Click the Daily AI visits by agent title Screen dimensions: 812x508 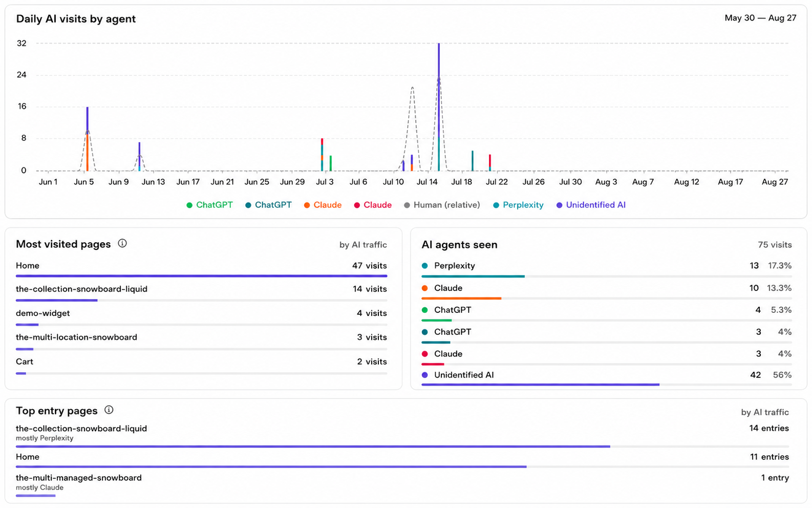(76, 19)
